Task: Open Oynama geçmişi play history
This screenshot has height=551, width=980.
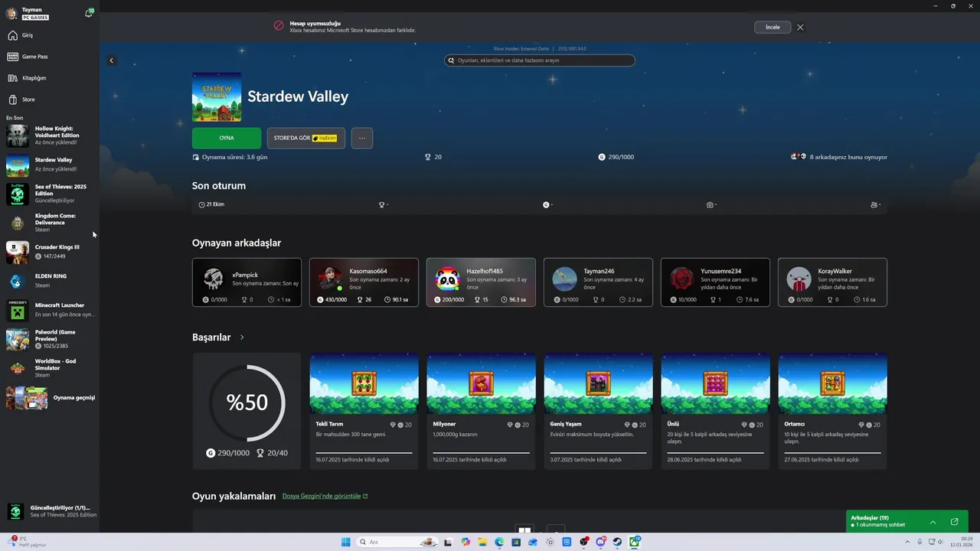Action: pos(50,398)
